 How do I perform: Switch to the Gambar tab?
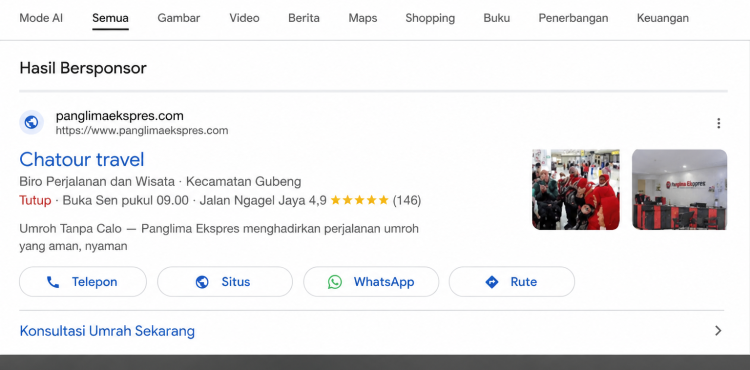point(179,18)
